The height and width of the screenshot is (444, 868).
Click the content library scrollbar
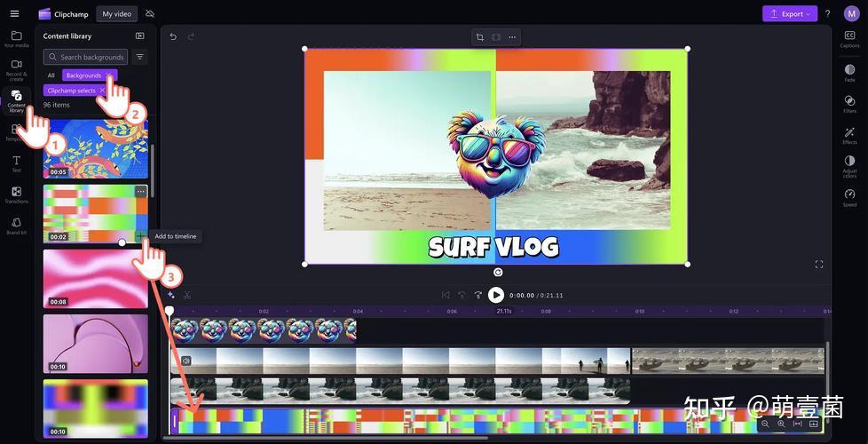click(x=153, y=170)
